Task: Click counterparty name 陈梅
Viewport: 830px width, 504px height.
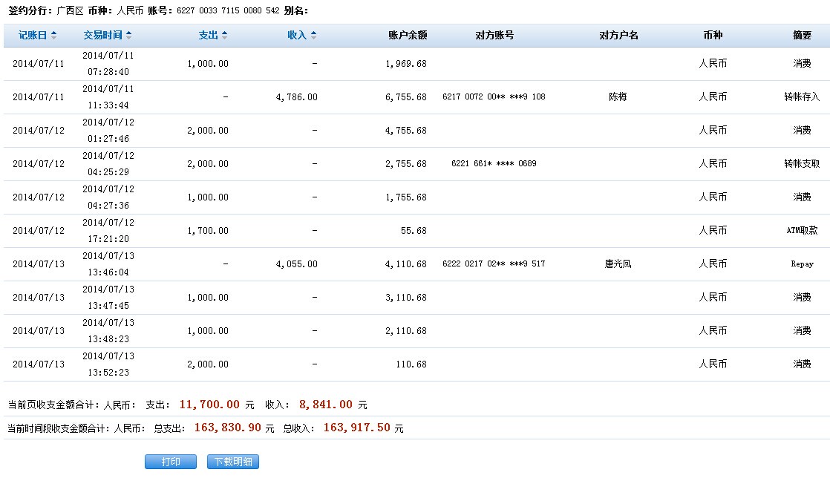Action: 618,96
